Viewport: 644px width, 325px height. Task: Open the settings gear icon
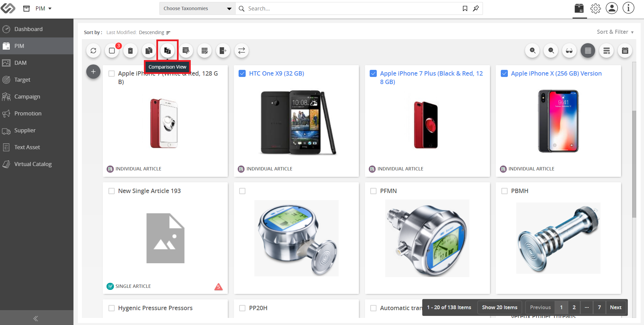click(x=595, y=8)
